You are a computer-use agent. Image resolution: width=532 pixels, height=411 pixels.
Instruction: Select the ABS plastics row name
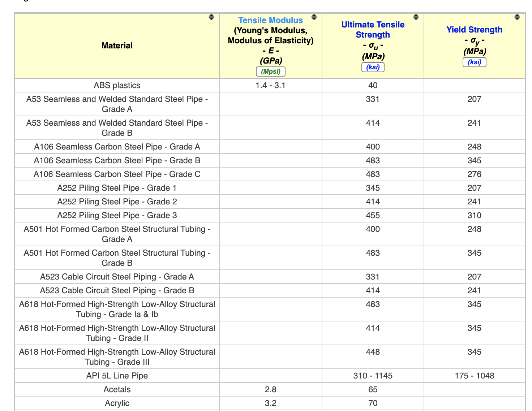(117, 85)
